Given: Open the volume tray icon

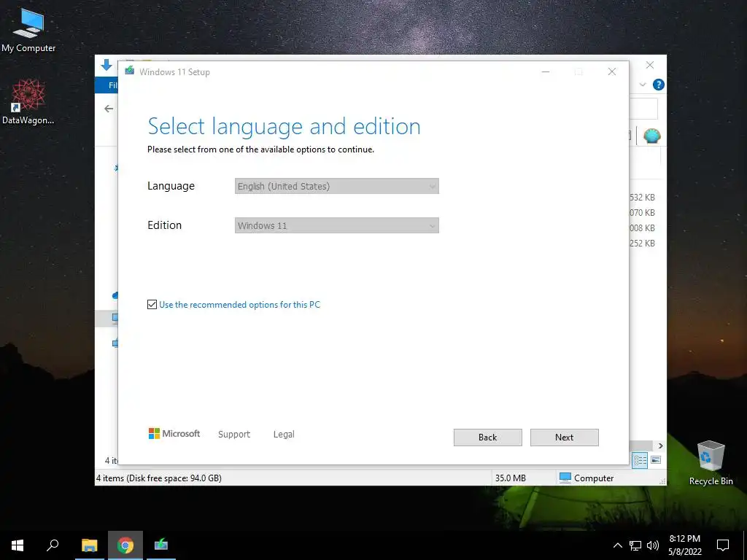Looking at the screenshot, I should pyautogui.click(x=653, y=545).
